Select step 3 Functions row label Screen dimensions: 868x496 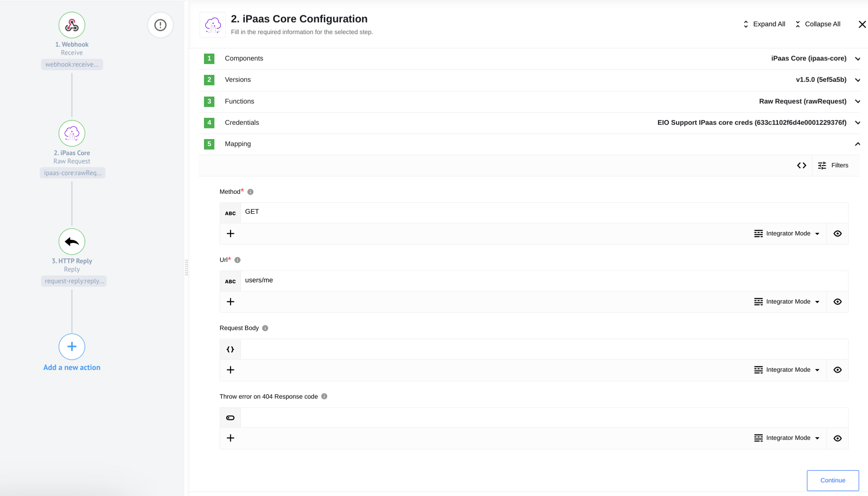pyautogui.click(x=240, y=101)
